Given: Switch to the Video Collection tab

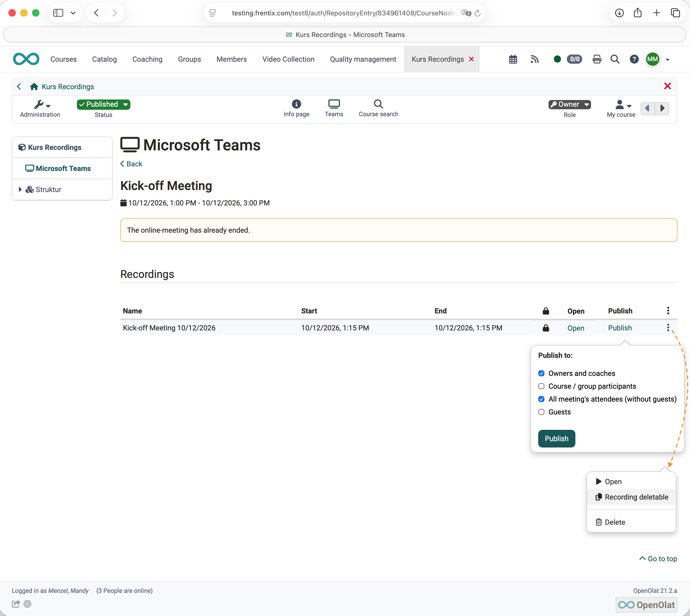Looking at the screenshot, I should [x=288, y=59].
